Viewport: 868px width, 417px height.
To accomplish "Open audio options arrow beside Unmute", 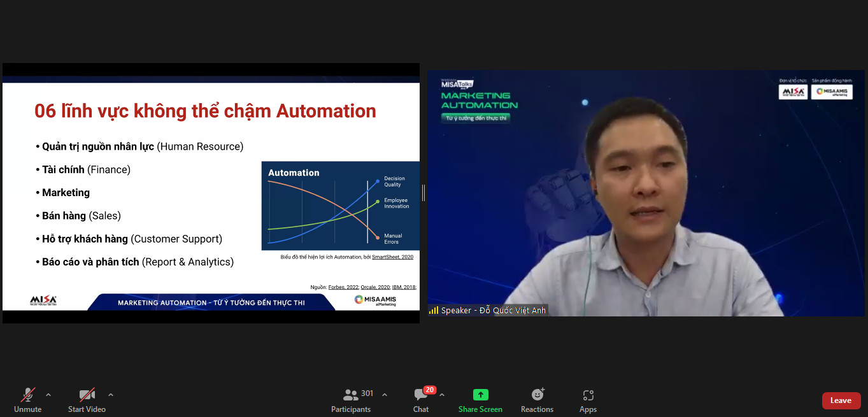I will pos(48,395).
